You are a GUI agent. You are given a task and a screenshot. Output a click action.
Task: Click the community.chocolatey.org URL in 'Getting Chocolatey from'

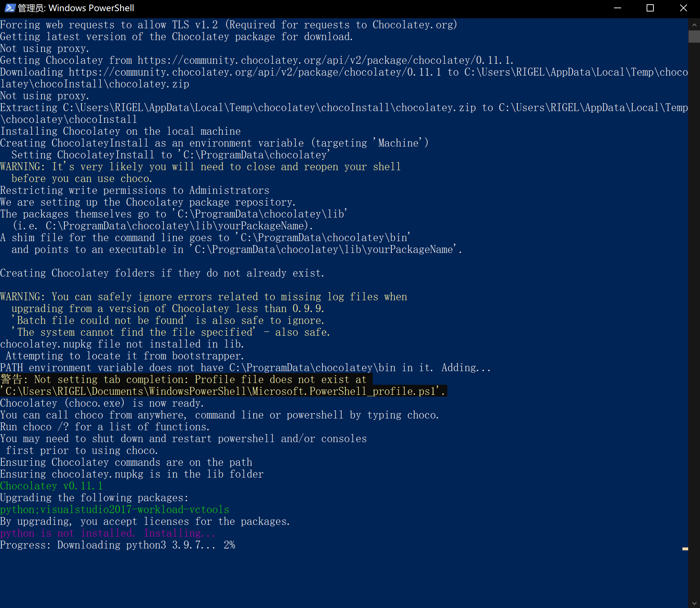tap(325, 60)
